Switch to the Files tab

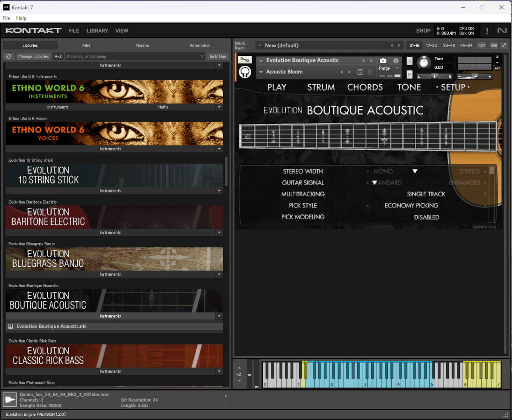[x=86, y=45]
